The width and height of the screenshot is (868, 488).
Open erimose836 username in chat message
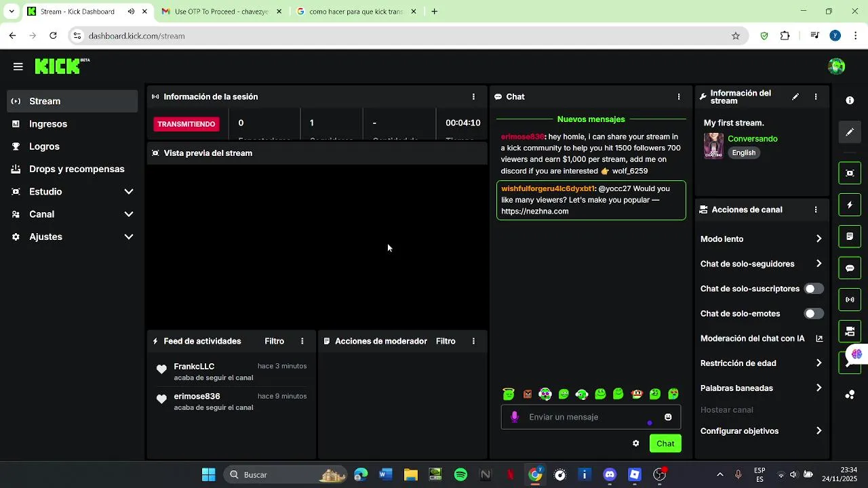click(x=522, y=137)
